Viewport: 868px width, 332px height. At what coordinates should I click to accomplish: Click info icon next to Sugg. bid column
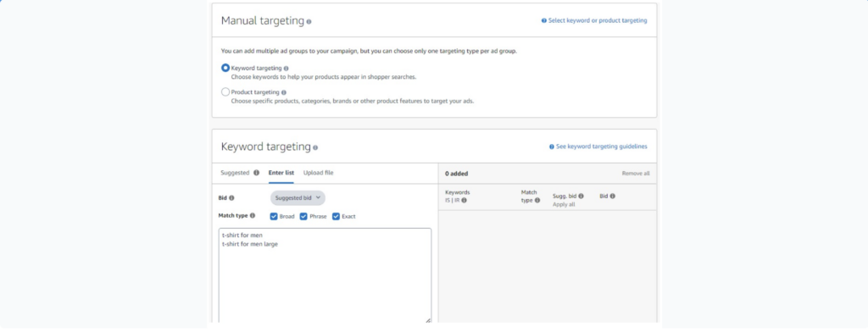coord(581,196)
